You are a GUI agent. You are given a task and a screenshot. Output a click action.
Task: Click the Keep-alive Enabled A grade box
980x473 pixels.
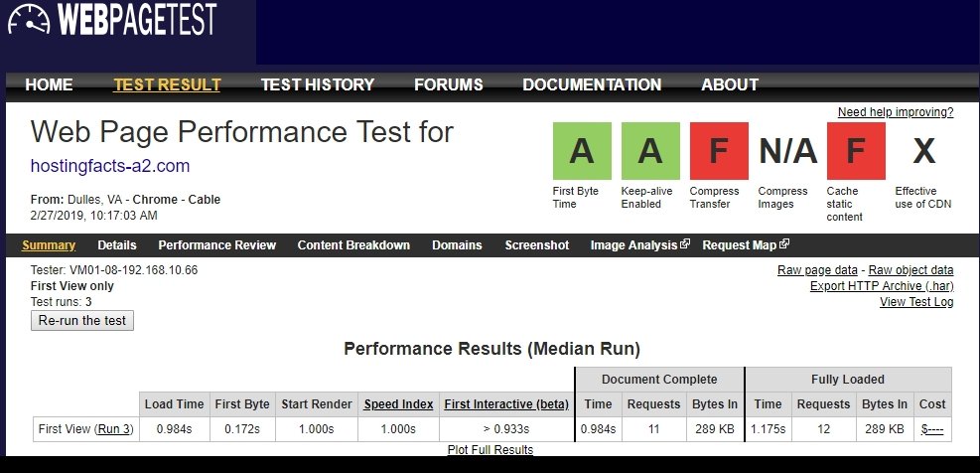tap(650, 151)
